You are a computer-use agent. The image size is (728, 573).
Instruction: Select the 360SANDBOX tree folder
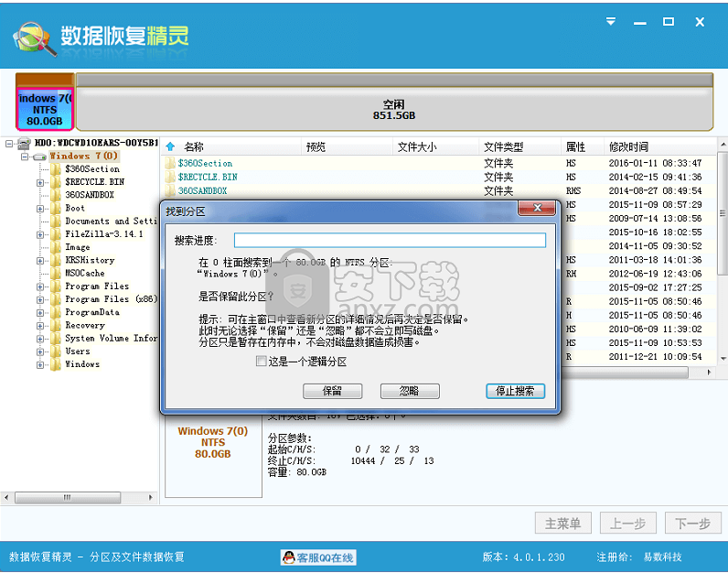click(x=89, y=195)
